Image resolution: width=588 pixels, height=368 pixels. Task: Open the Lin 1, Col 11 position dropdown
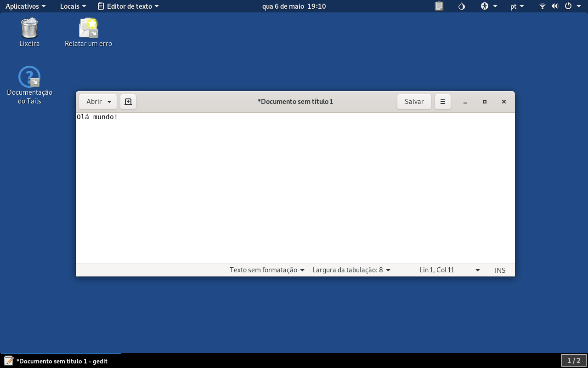(x=449, y=270)
